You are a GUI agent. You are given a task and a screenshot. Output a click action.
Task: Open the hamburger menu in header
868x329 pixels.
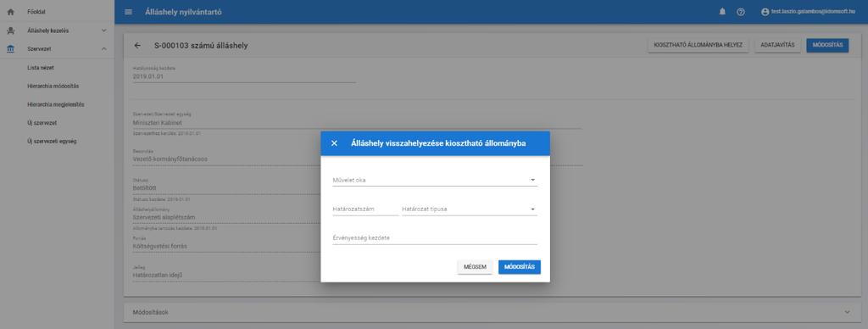point(129,12)
